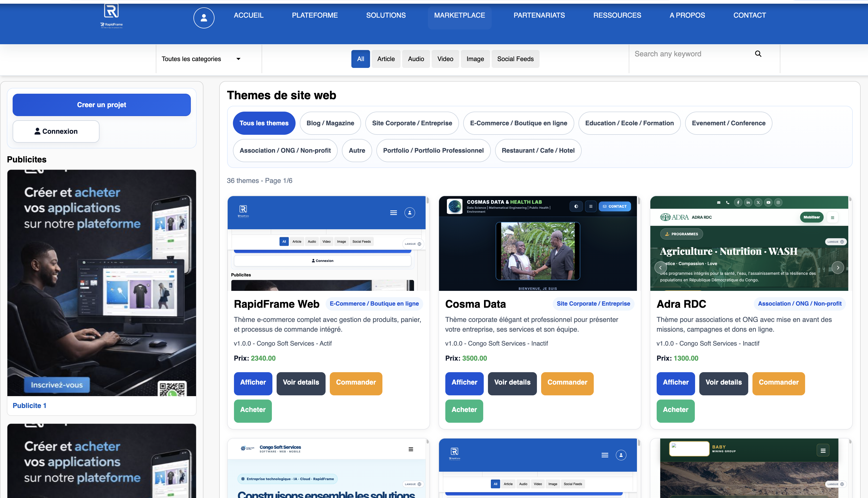Filter by Blog / Magazine theme
Viewport: 868px width, 498px height.
coord(330,123)
